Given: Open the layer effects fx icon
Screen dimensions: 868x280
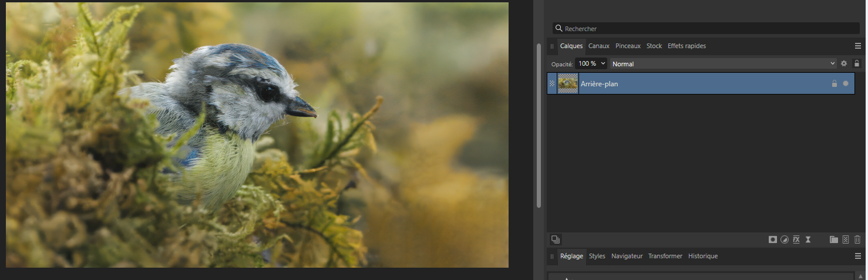Looking at the screenshot, I should (x=796, y=239).
